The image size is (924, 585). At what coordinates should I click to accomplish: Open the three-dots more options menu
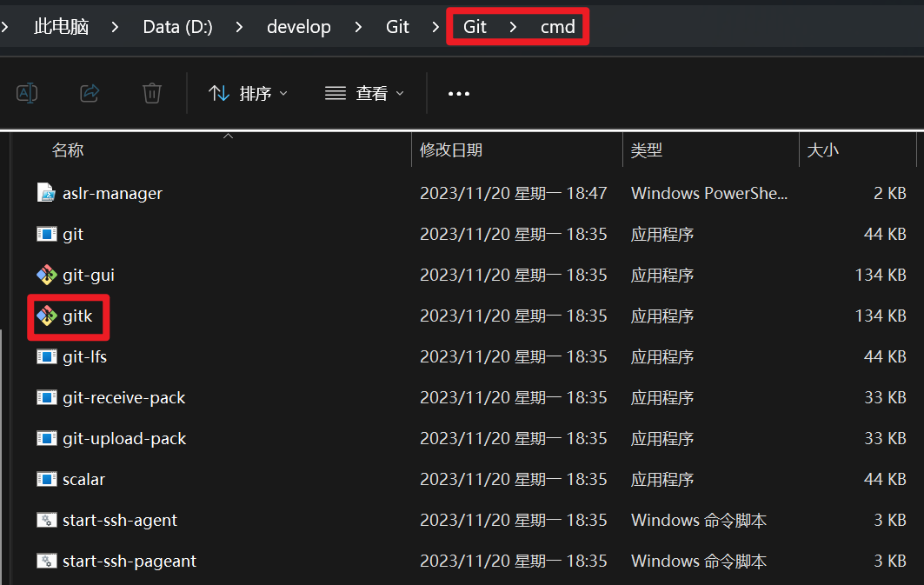tap(458, 93)
